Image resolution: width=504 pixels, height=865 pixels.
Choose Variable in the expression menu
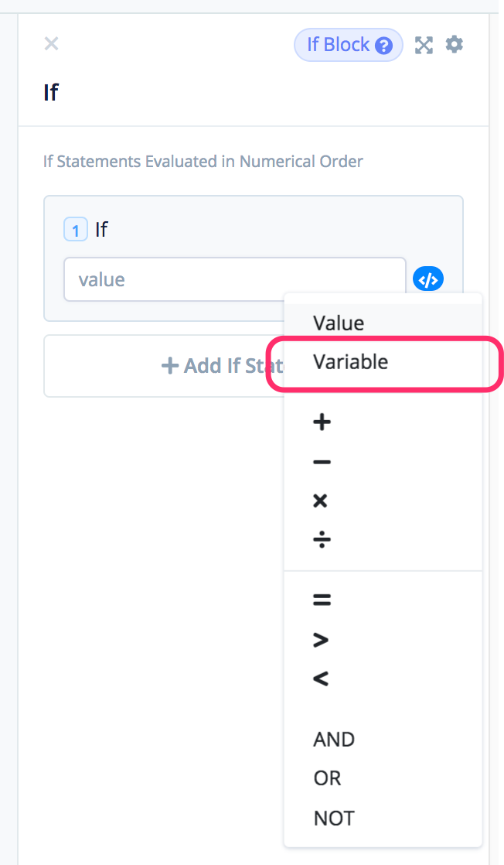(351, 361)
